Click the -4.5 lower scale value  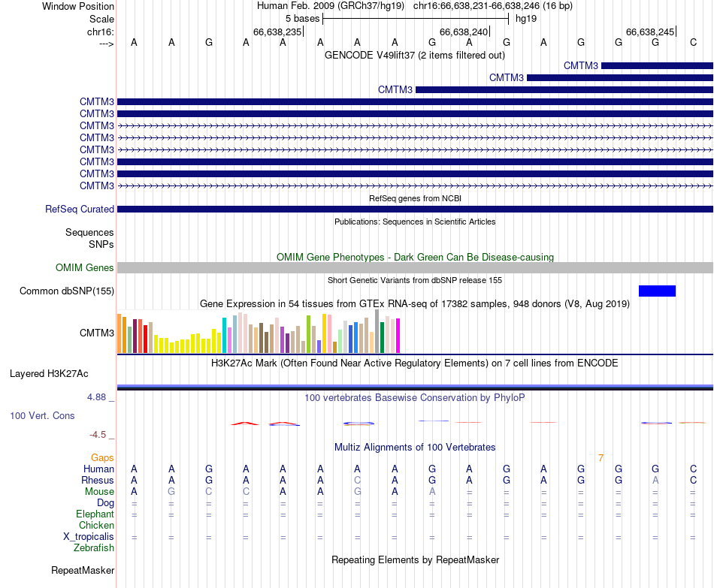tap(98, 435)
